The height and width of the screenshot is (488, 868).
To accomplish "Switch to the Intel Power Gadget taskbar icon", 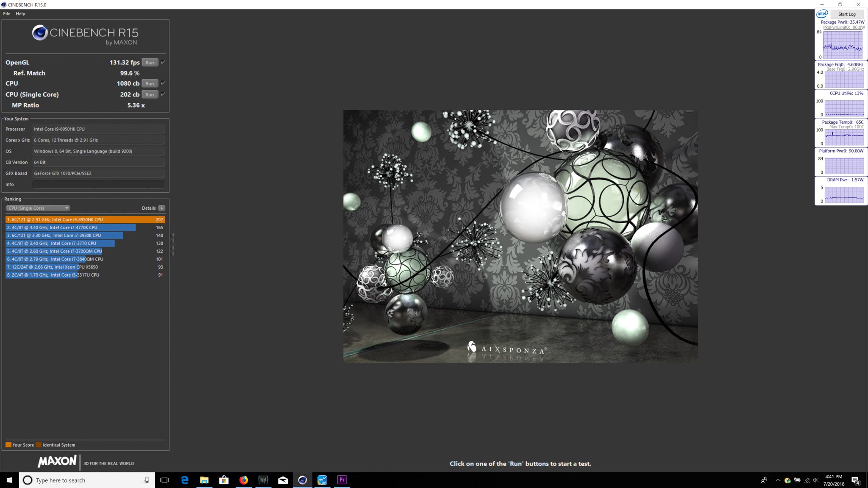I will [x=322, y=480].
